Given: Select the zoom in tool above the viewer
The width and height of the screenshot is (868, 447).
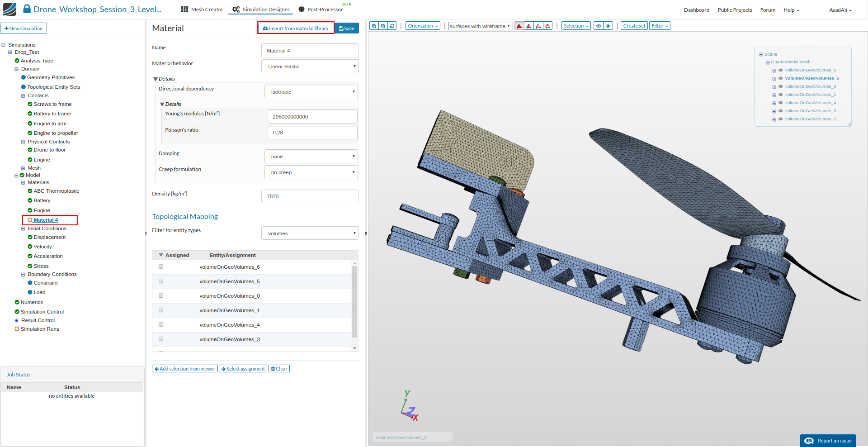Looking at the screenshot, I should [x=373, y=26].
